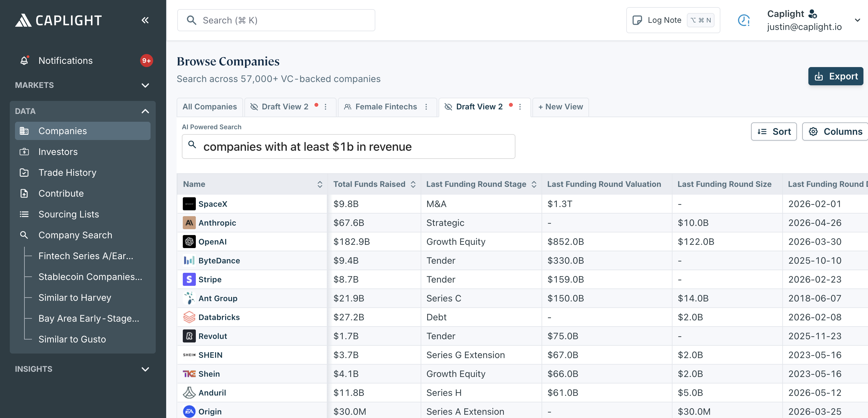Open Trade History in the sidebar
This screenshot has width=868, height=418.
click(x=82, y=173)
